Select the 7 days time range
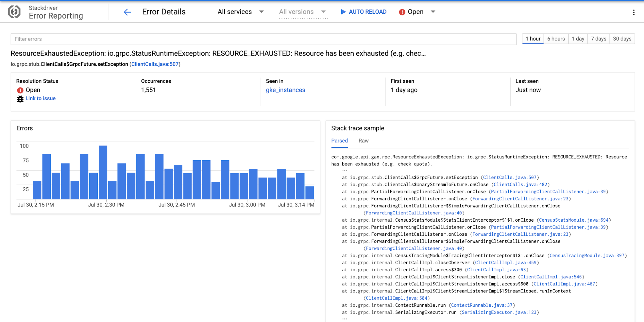 tap(598, 39)
